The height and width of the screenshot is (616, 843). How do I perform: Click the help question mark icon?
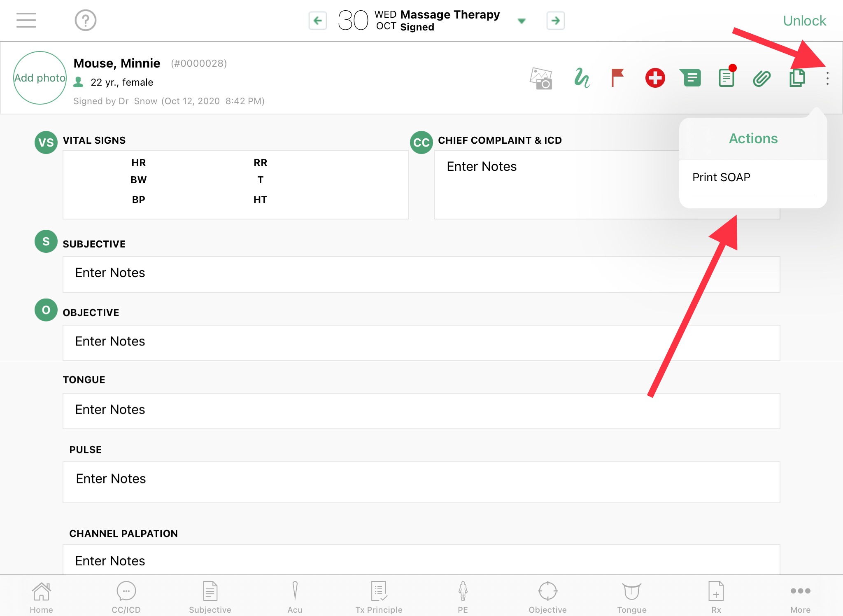click(x=85, y=20)
